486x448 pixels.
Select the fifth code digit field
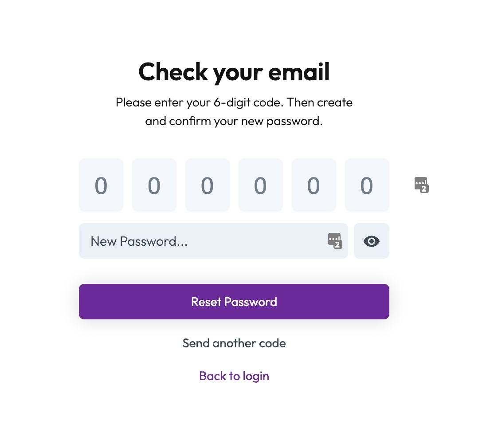pos(314,185)
